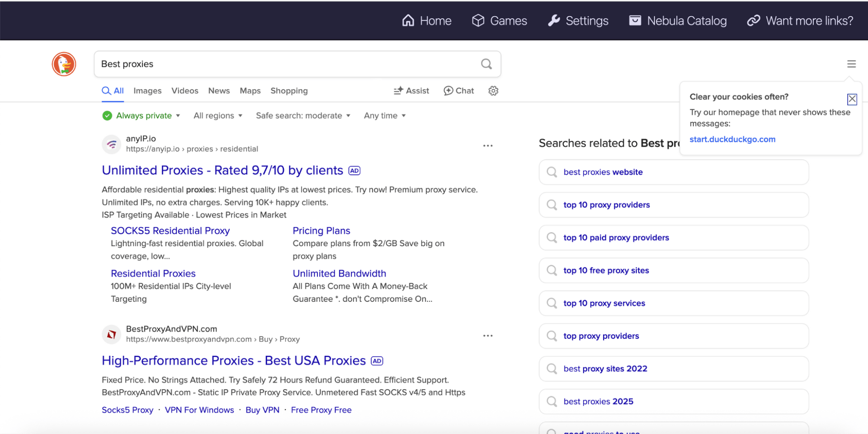This screenshot has height=434, width=868.
Task: Click the DuckDuckGo logo
Action: pos(64,64)
